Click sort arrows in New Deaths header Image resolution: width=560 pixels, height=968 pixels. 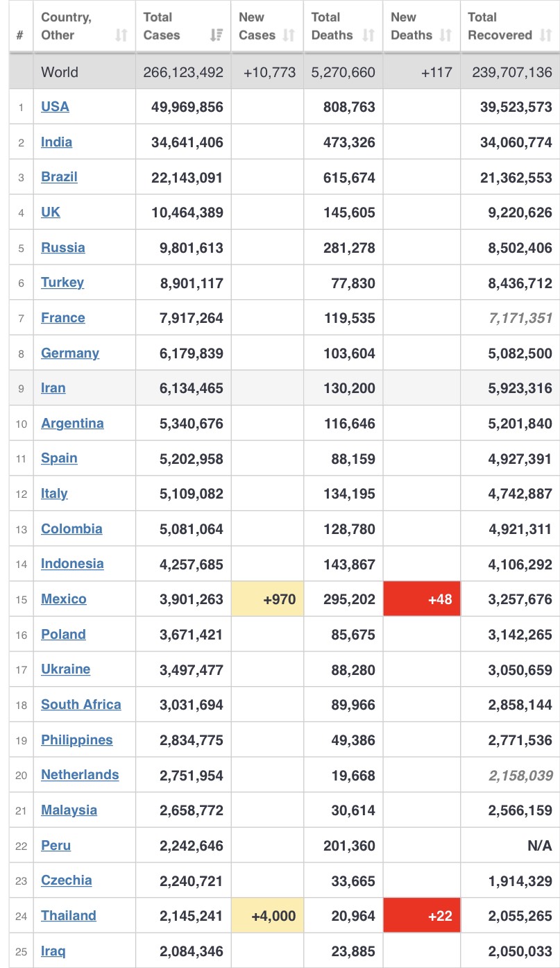[x=446, y=35]
